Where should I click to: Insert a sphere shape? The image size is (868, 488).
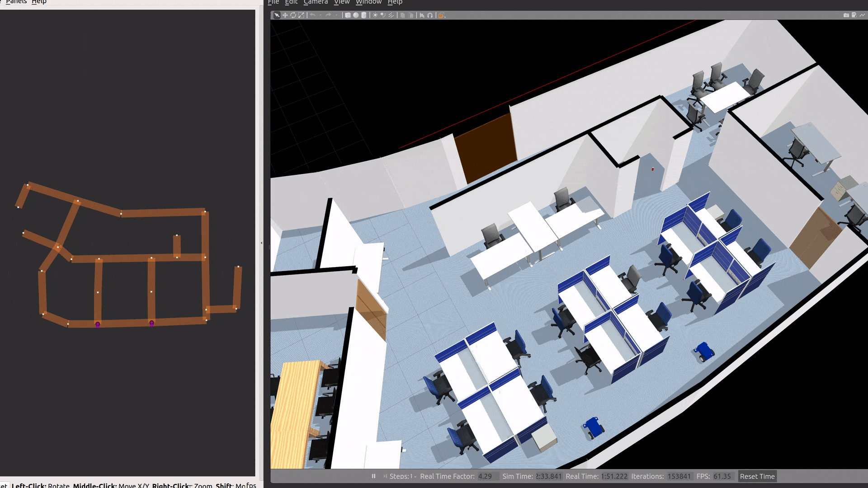tap(356, 15)
